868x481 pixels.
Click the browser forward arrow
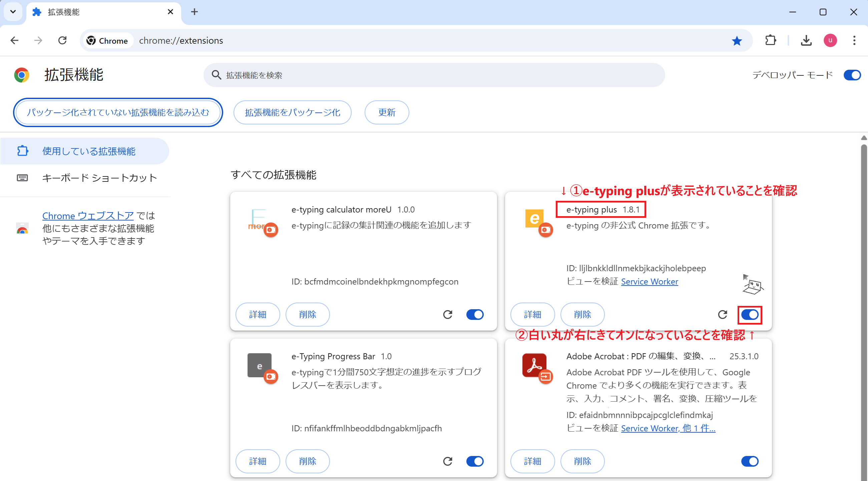tap(38, 40)
